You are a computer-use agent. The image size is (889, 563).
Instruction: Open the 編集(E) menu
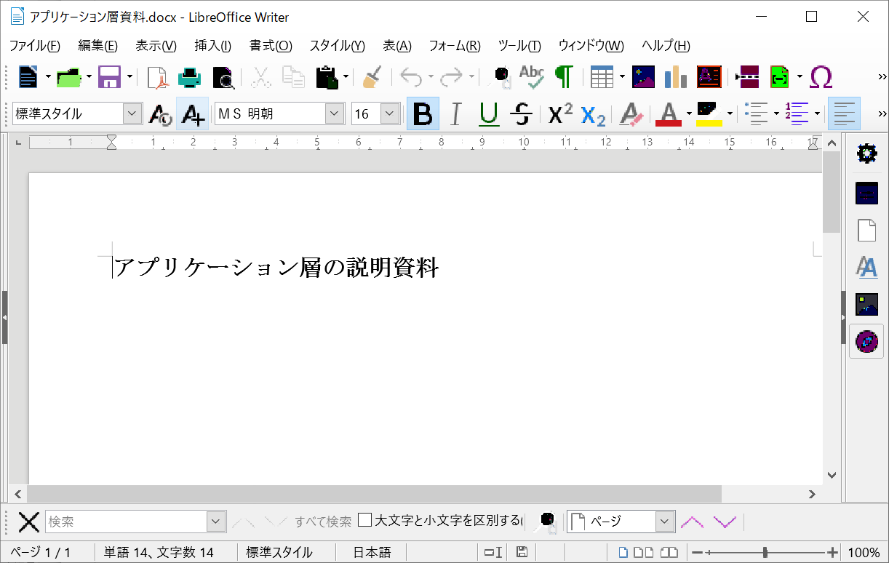98,46
